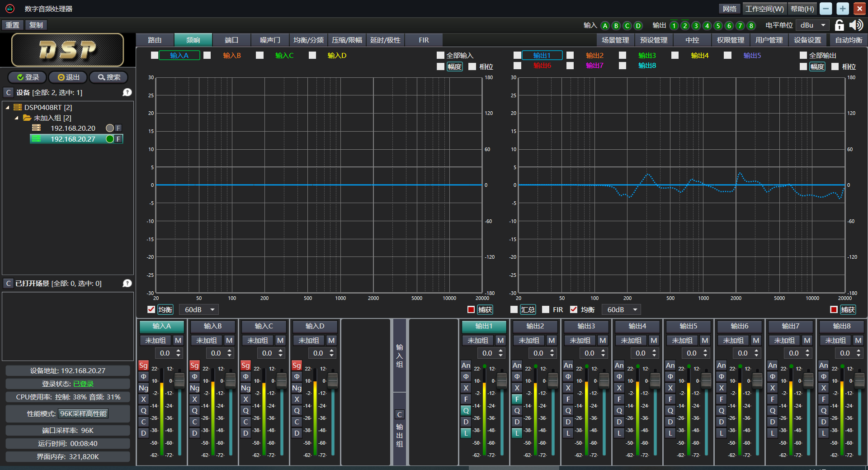
Task: Uncheck input graph 均衡 checkbox
Action: pyautogui.click(x=151, y=309)
